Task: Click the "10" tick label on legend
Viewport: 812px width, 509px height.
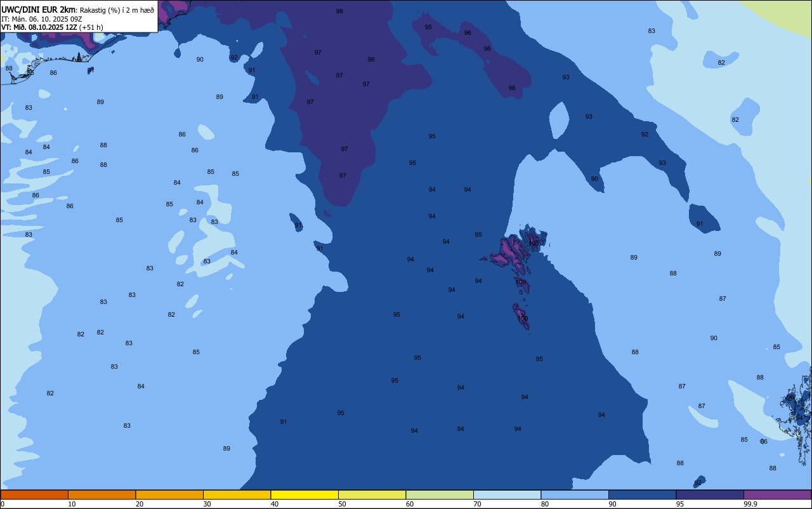Action: [x=72, y=504]
